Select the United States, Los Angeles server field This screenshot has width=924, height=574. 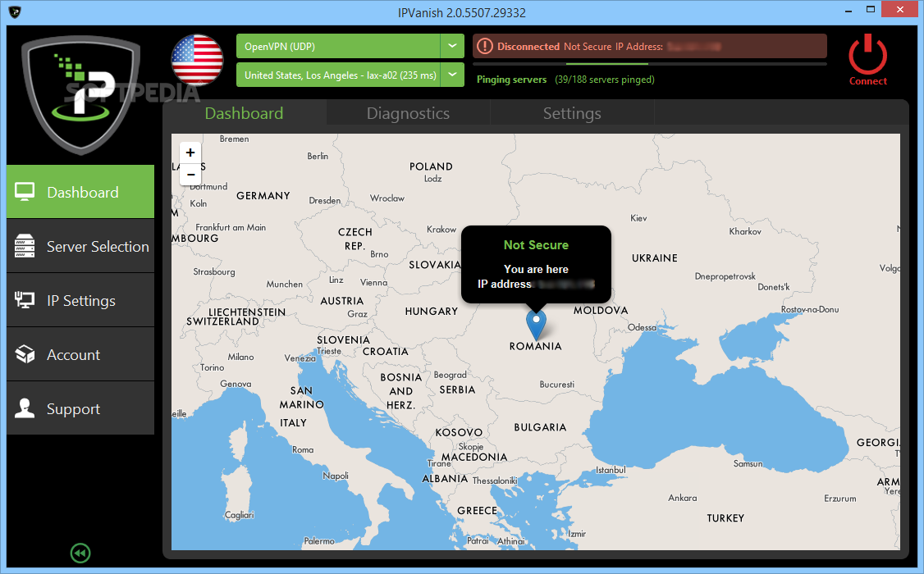[338, 75]
